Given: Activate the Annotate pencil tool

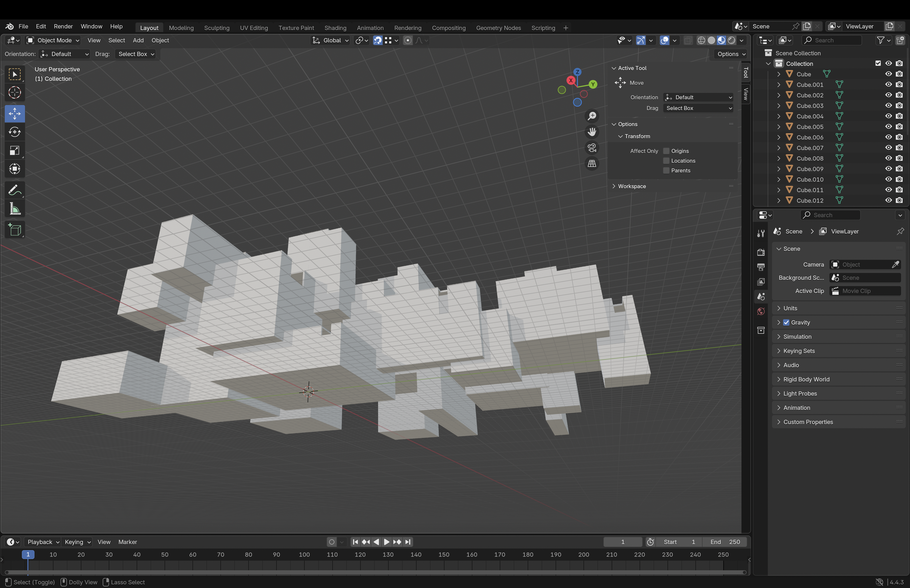Looking at the screenshot, I should [15, 190].
